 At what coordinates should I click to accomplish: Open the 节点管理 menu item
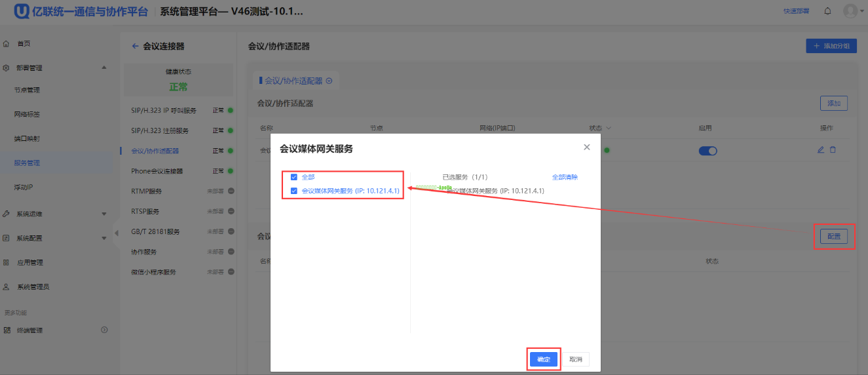[27, 90]
